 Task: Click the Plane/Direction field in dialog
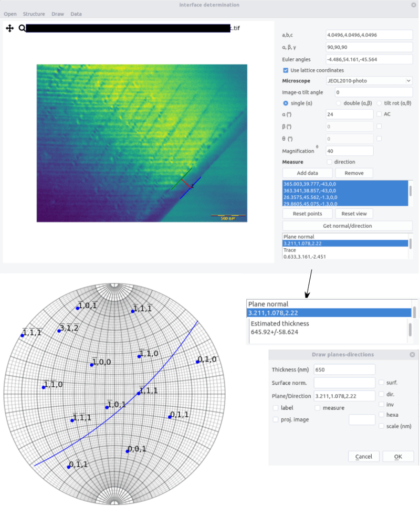click(344, 396)
